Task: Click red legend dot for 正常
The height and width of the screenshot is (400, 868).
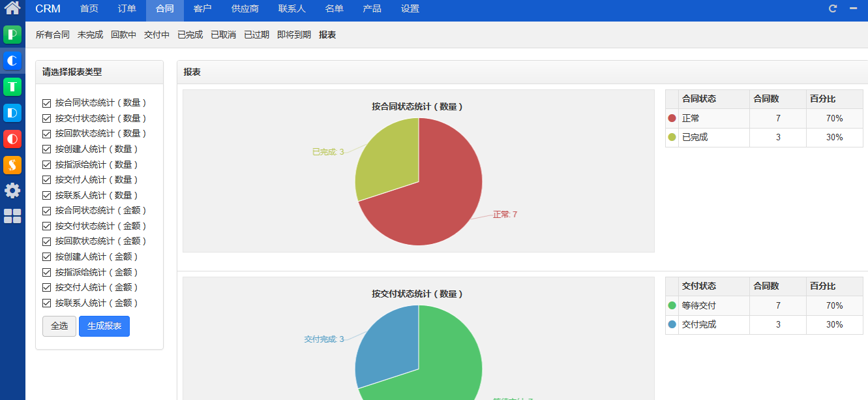Action: click(672, 119)
